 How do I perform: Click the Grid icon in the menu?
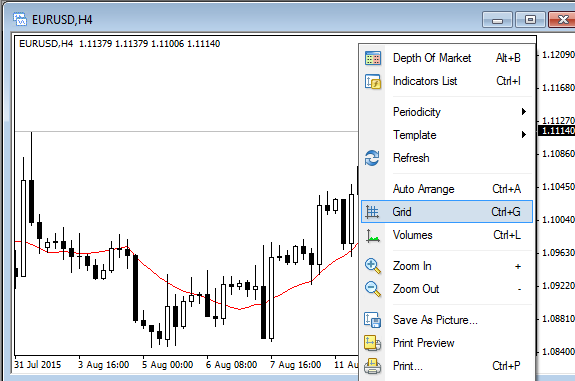click(x=372, y=212)
